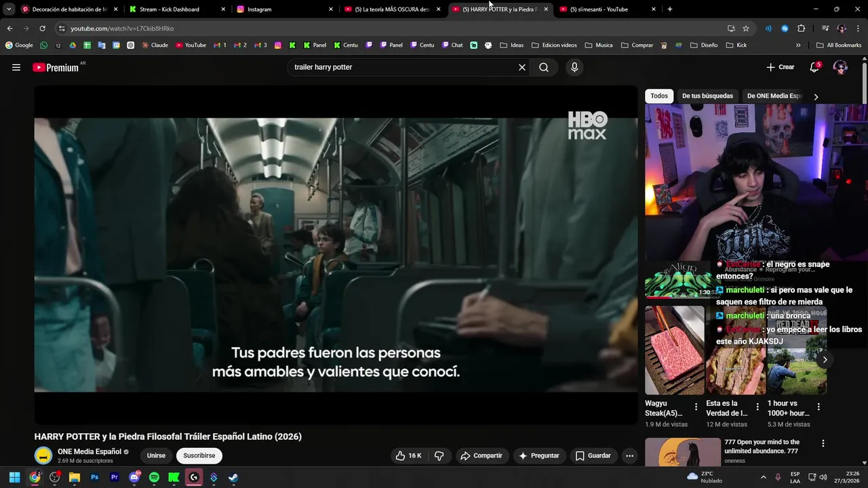
Task: Click the Chrome address bar URL
Action: (x=122, y=28)
